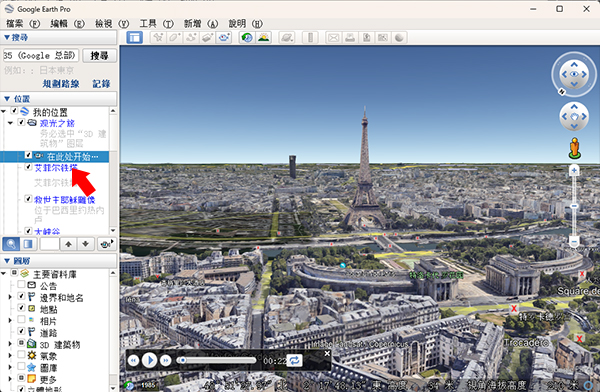This screenshot has width=600, height=392.
Task: Click the Google Earth web globe icon
Action: 399,38
